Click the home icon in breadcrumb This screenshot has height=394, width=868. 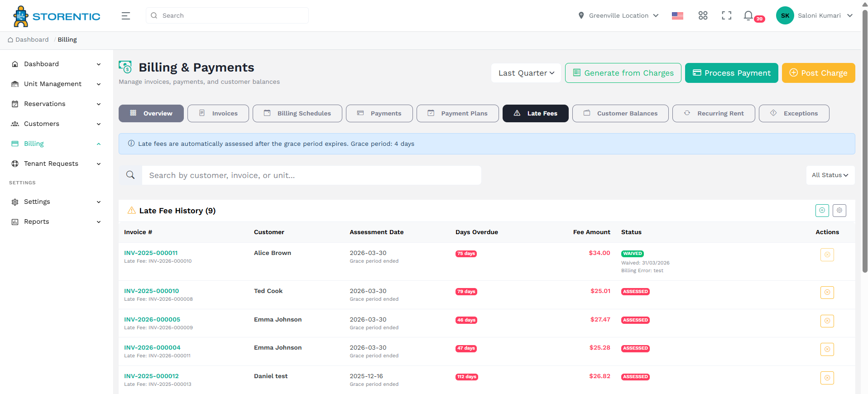(10, 40)
